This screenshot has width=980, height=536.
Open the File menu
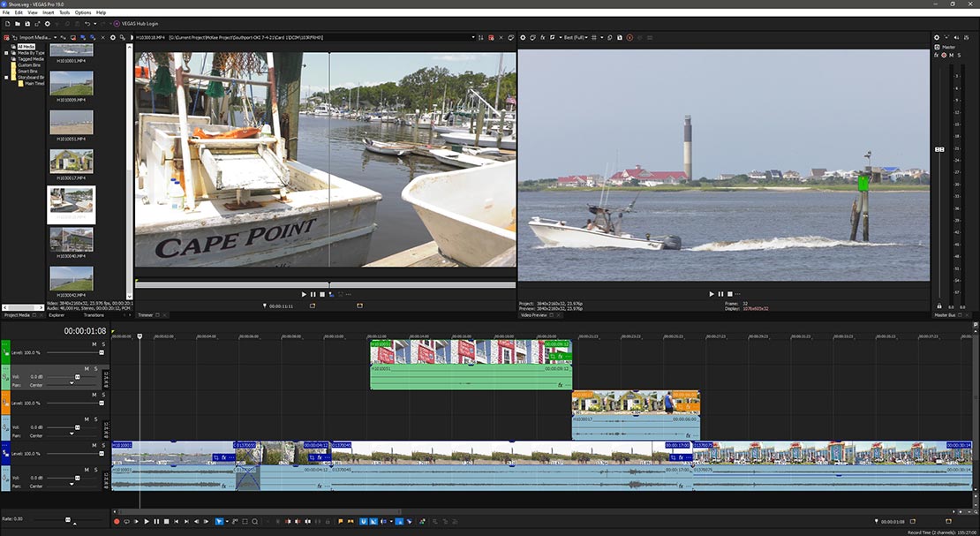[x=5, y=12]
